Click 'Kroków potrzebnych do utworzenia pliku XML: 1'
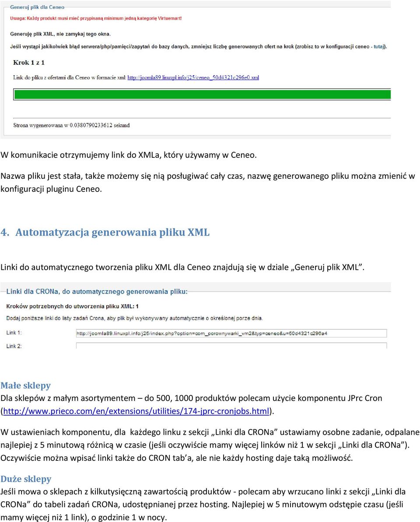This screenshot has height=522, width=420. point(72,306)
